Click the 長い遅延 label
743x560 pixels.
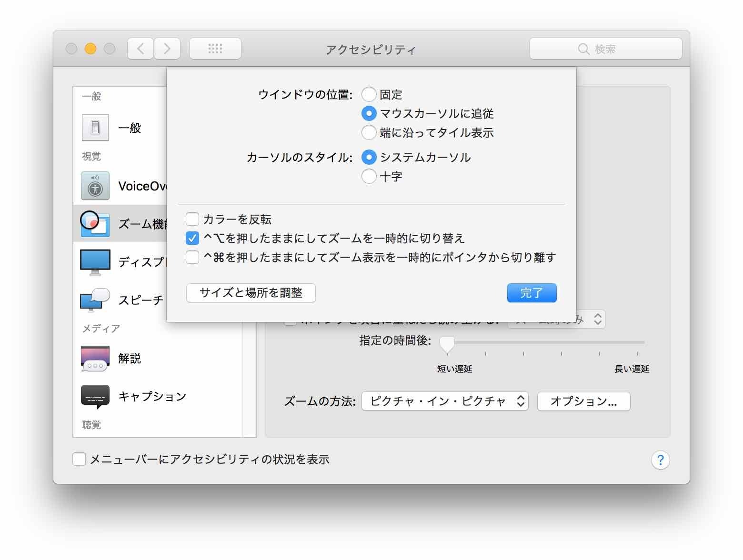pos(632,369)
